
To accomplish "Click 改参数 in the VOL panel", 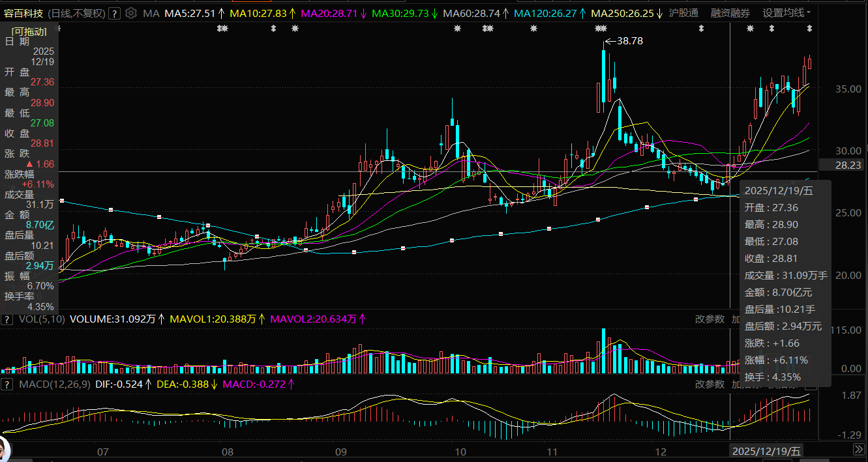I will pyautogui.click(x=710, y=319).
